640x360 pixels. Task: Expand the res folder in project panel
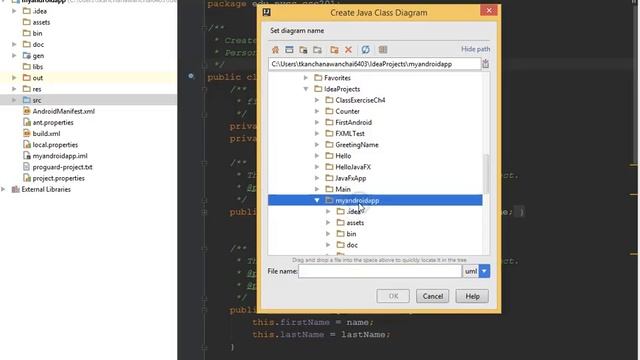tap(14, 89)
